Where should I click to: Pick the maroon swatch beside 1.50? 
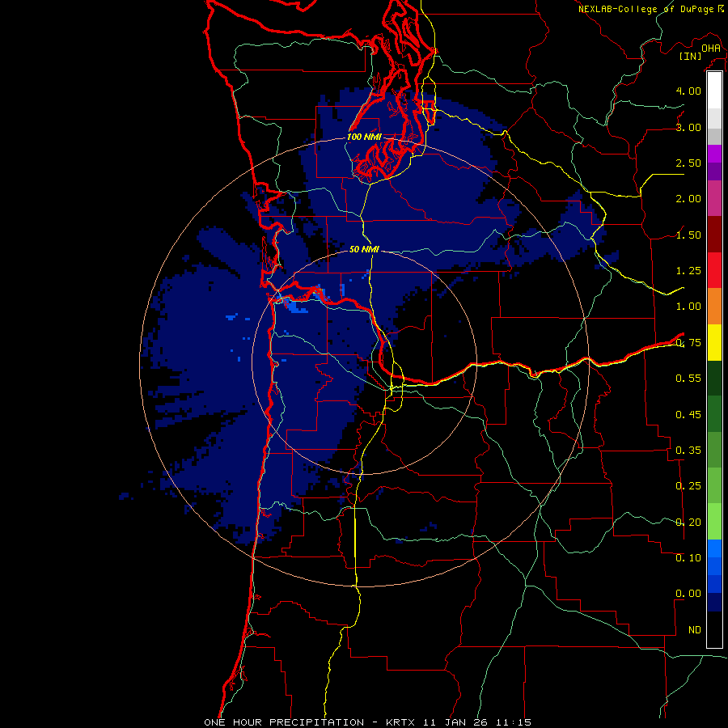coord(714,235)
